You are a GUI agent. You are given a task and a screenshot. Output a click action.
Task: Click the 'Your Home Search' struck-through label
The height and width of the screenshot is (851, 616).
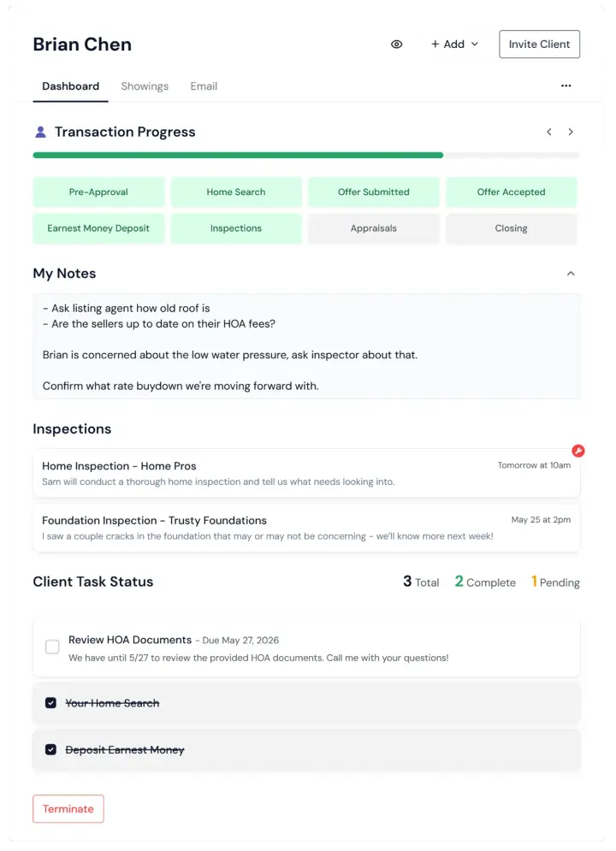[x=112, y=703]
